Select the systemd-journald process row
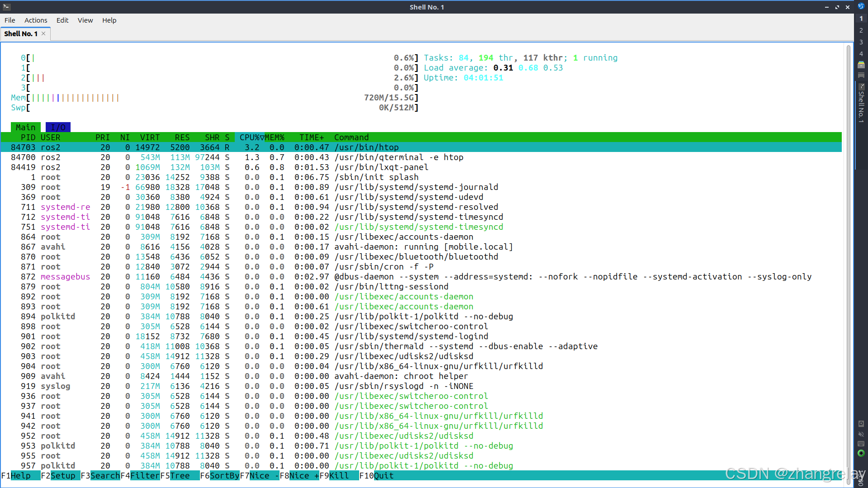 tap(421, 187)
